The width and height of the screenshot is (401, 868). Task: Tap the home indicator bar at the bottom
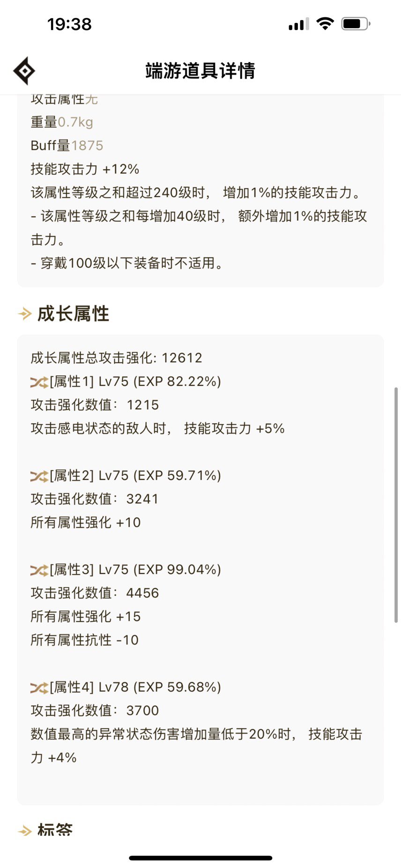[x=200, y=858]
